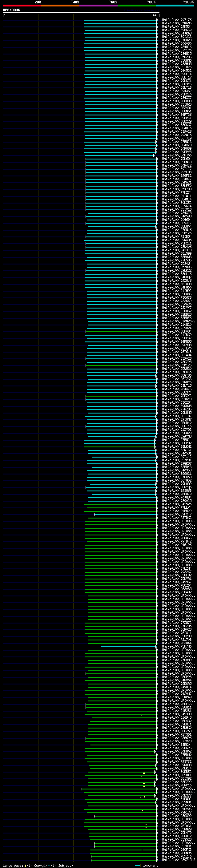Click the green ~80% identity legend bar

click(x=137, y=6)
